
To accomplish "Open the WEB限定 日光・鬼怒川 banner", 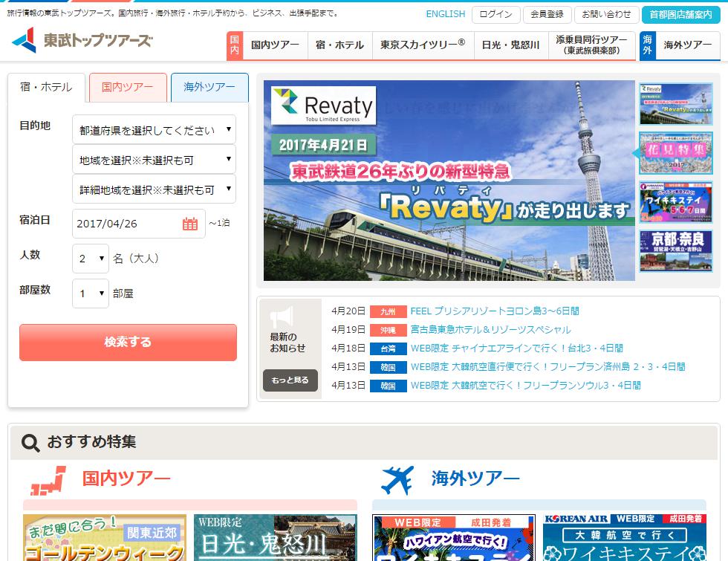I will [276, 537].
